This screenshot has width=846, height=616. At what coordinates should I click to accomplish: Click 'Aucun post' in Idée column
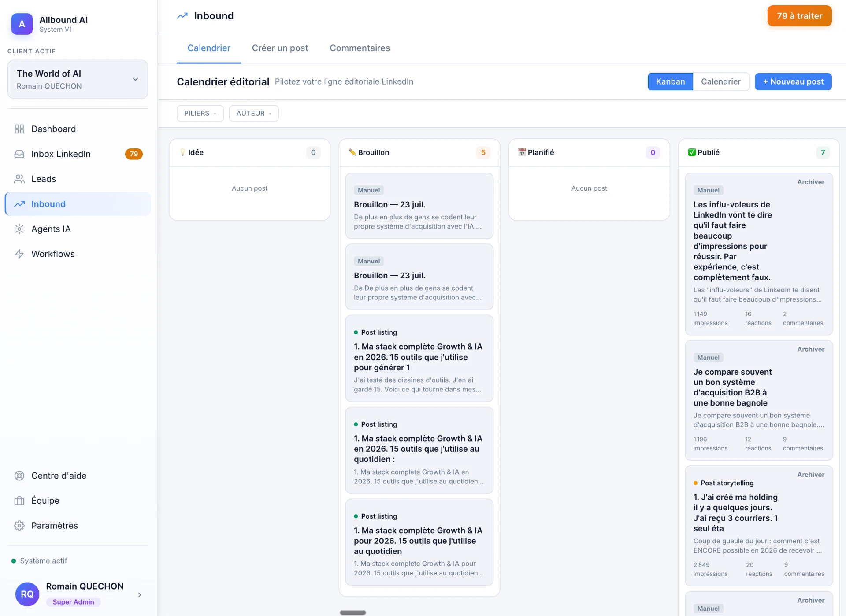(x=249, y=188)
